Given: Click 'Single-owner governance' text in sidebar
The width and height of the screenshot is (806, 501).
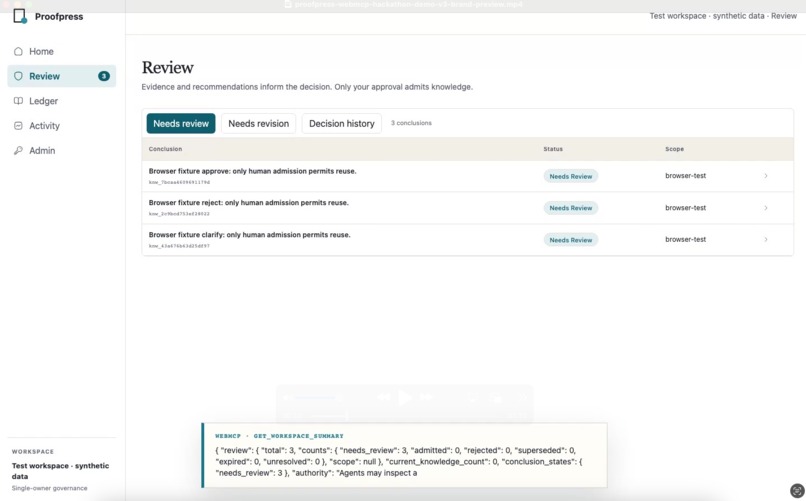Looking at the screenshot, I should (x=49, y=488).
